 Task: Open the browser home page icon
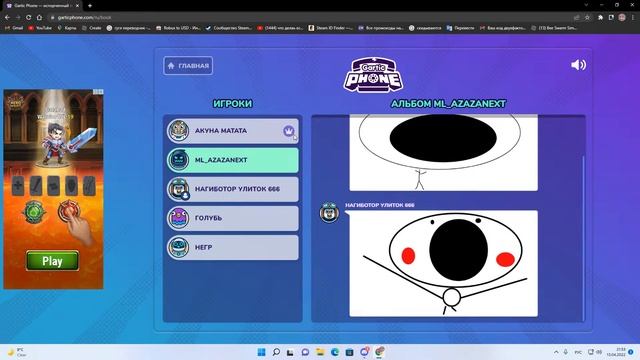39,18
